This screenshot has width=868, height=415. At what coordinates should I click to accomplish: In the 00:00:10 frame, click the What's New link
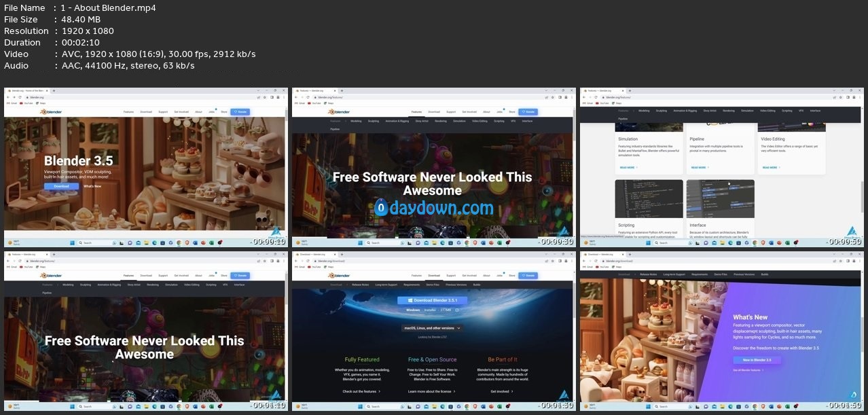tap(92, 186)
